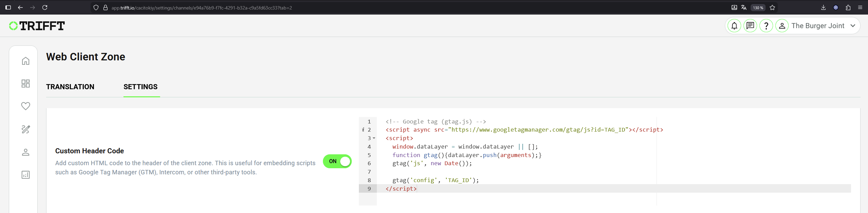Image resolution: width=868 pixels, height=213 pixels.
Task: Toggle the browser sidebar panel icon
Action: click(8, 7)
